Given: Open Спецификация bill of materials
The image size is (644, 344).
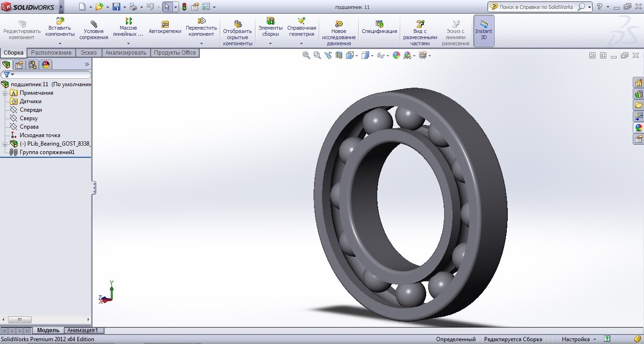Looking at the screenshot, I should 379,27.
